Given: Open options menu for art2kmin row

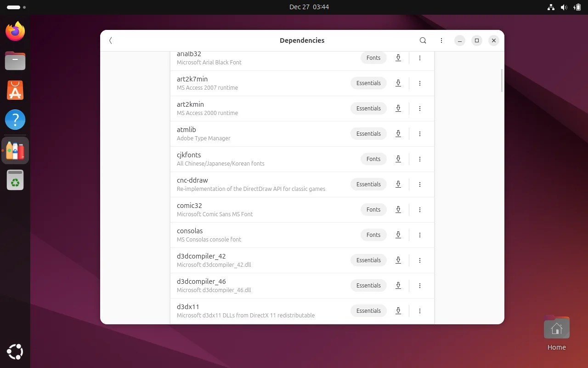Looking at the screenshot, I should coord(420,109).
